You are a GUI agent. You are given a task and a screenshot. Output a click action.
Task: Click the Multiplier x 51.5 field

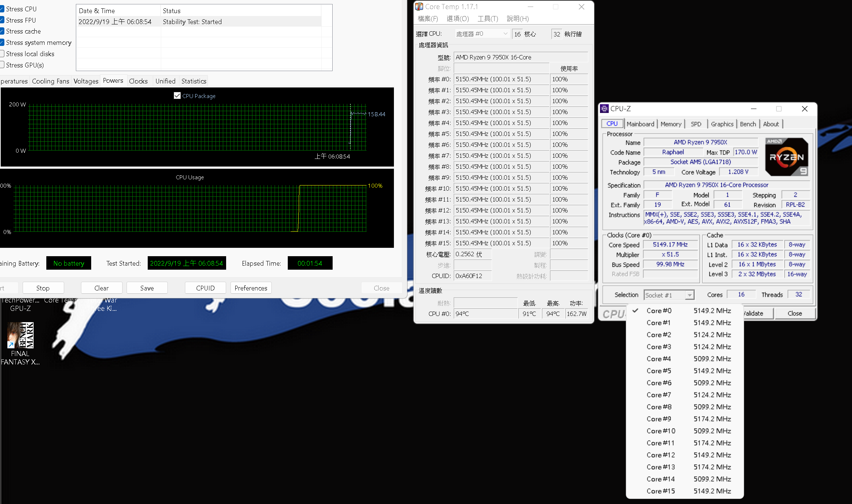pyautogui.click(x=670, y=254)
